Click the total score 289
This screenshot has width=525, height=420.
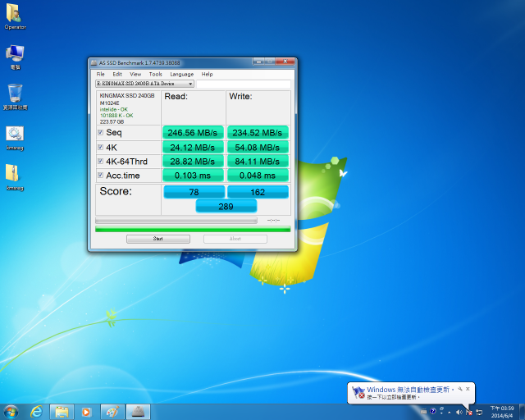[x=226, y=207]
